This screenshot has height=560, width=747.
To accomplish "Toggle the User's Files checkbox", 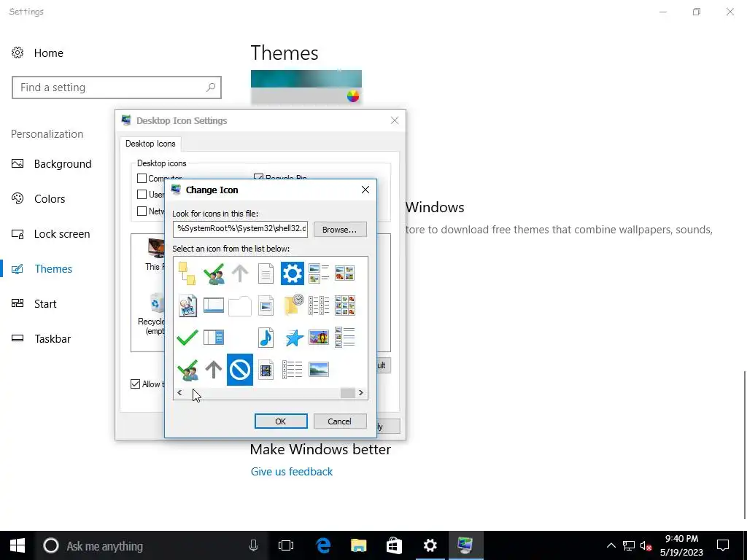I will 142,194.
